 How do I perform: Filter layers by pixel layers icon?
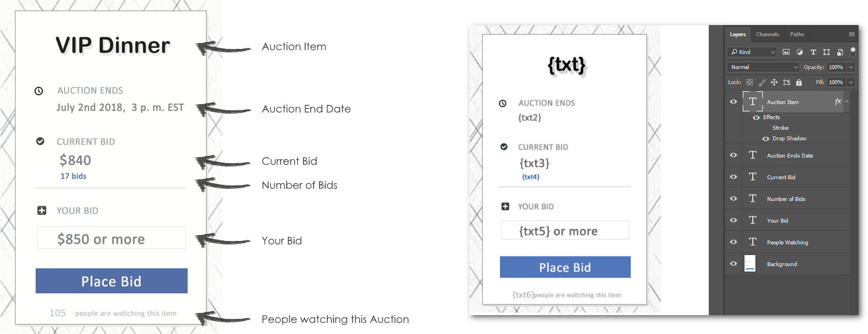tap(786, 52)
